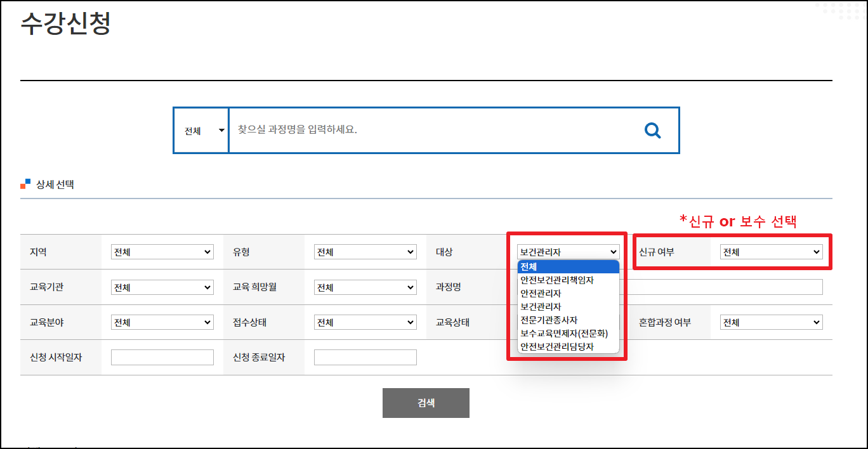Open the 교육 희망월 dropdown
The image size is (868, 449).
point(365,287)
